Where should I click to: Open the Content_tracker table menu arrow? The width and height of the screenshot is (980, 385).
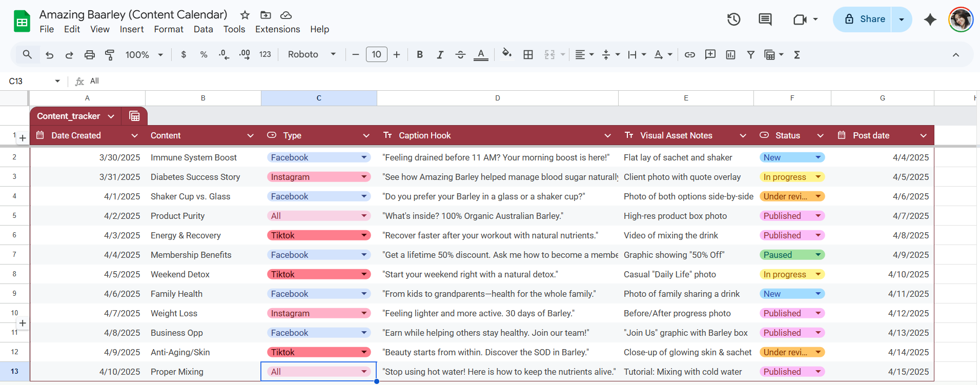(111, 116)
